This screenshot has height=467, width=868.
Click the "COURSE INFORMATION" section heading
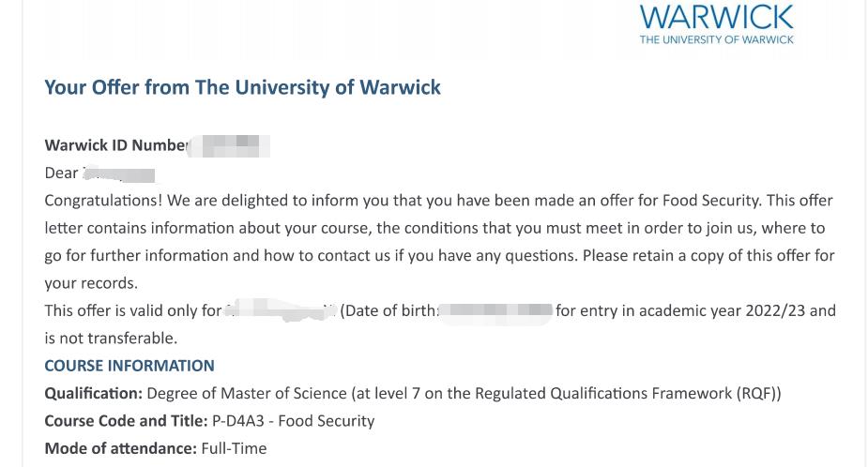click(x=129, y=365)
